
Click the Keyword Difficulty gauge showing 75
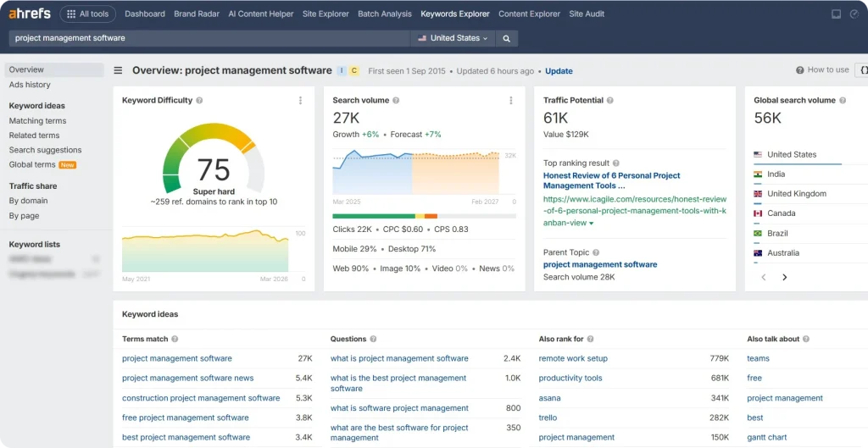214,158
